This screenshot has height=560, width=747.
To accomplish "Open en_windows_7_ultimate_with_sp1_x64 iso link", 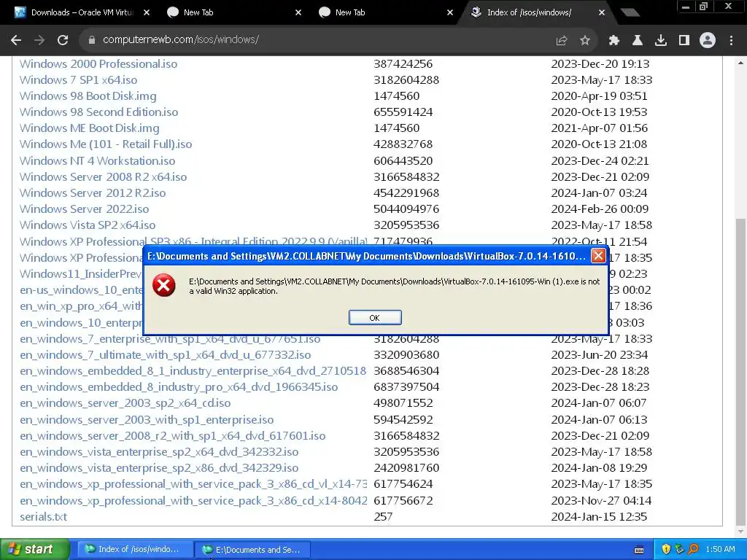I will [166, 355].
